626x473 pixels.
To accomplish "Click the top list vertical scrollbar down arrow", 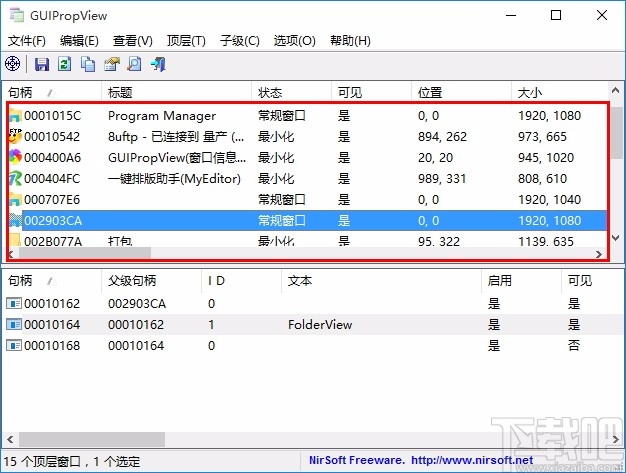I will (615, 238).
